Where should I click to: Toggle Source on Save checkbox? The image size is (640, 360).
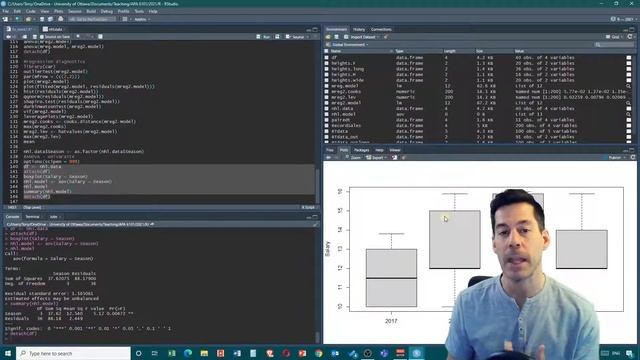coord(42,37)
